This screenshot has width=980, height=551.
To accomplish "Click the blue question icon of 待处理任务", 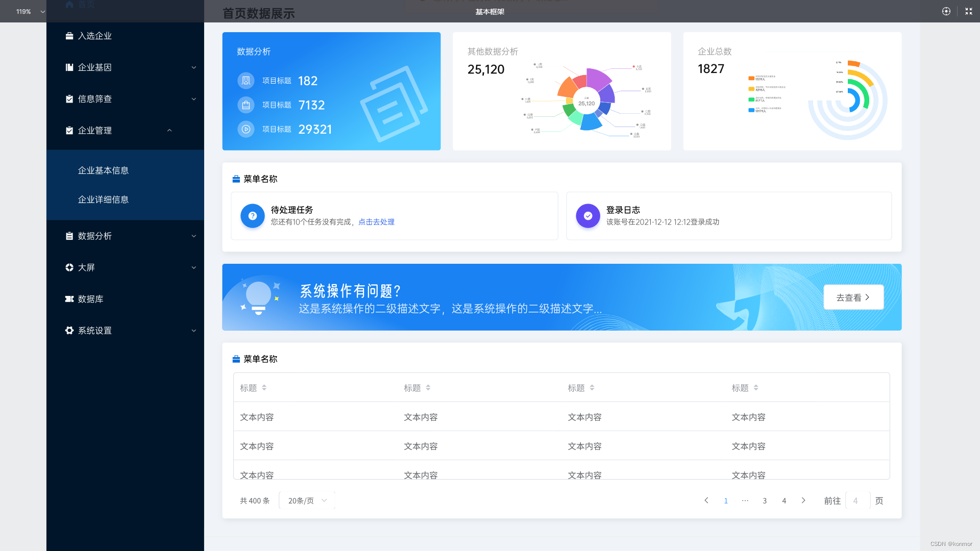I will tap(253, 216).
